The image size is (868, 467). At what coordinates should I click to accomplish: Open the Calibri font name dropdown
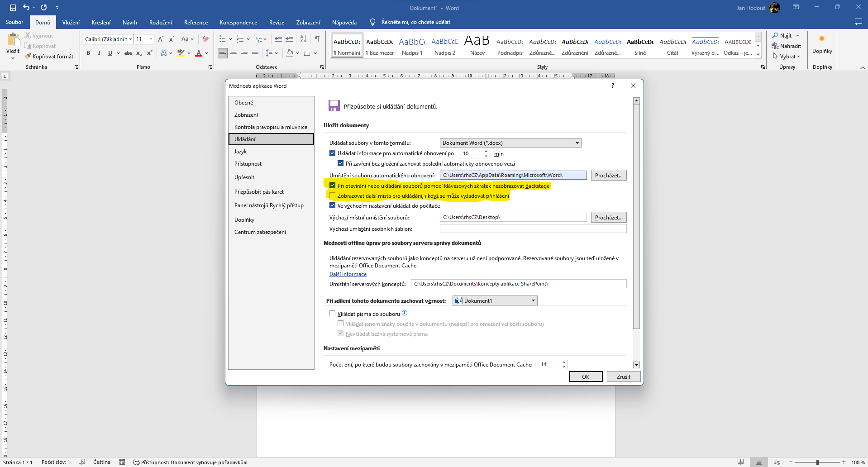[x=130, y=39]
